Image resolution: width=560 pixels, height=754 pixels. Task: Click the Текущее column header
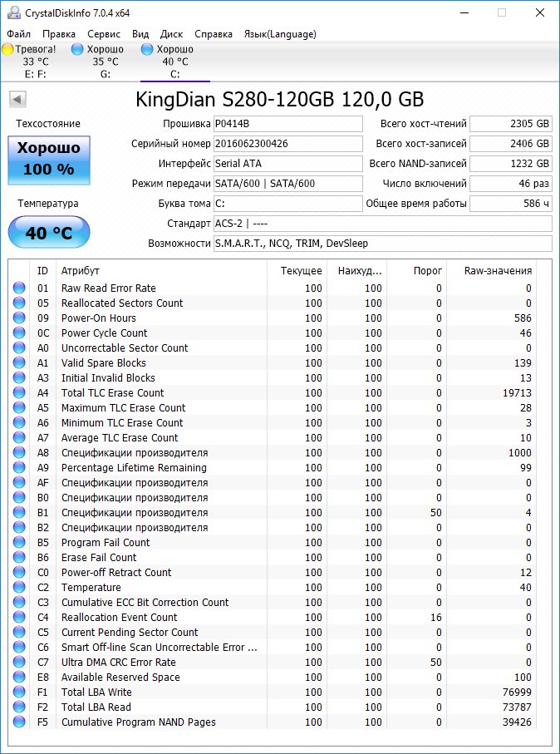(x=297, y=271)
